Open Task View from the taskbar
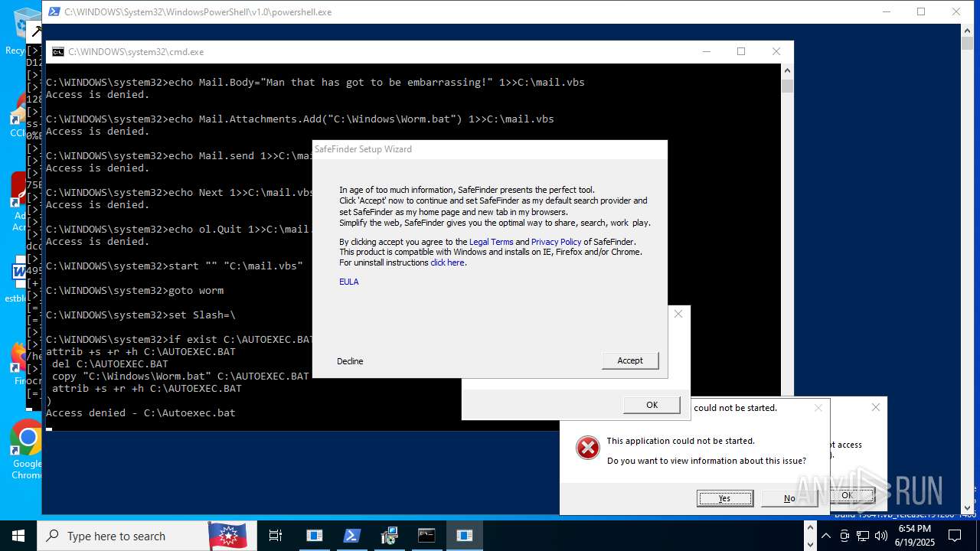The height and width of the screenshot is (551, 980). [276, 536]
